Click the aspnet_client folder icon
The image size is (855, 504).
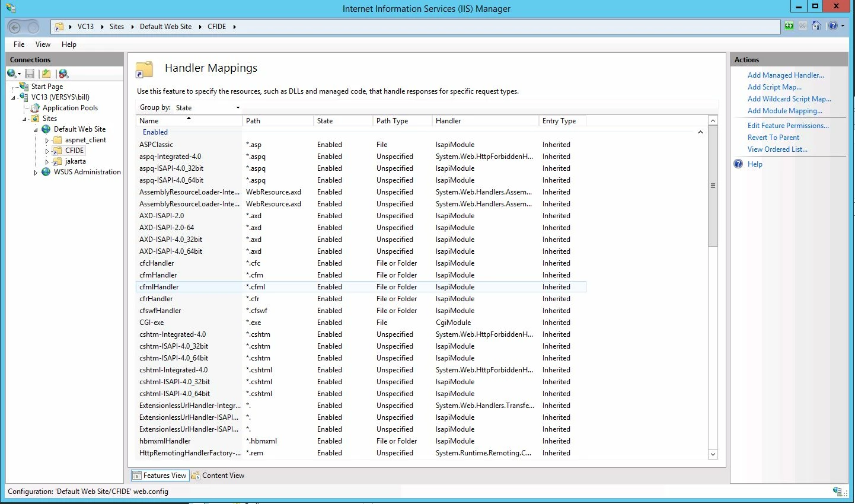(58, 139)
